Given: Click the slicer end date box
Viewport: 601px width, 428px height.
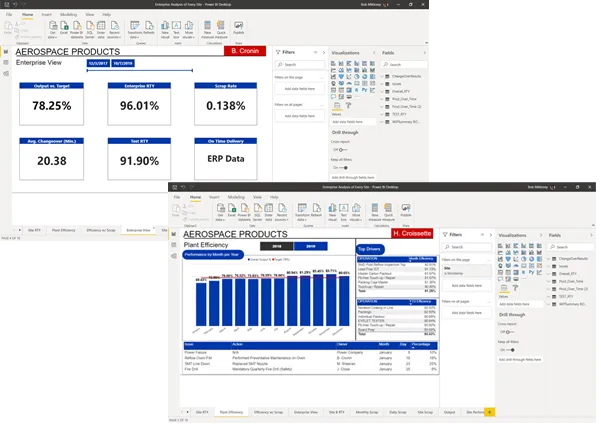Looking at the screenshot, I should pyautogui.click(x=123, y=63).
